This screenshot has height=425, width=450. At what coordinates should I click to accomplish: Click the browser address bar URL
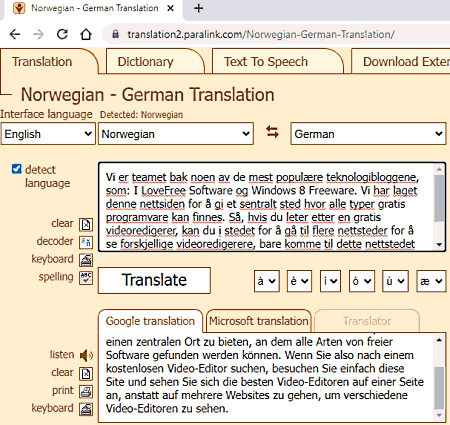click(x=261, y=34)
